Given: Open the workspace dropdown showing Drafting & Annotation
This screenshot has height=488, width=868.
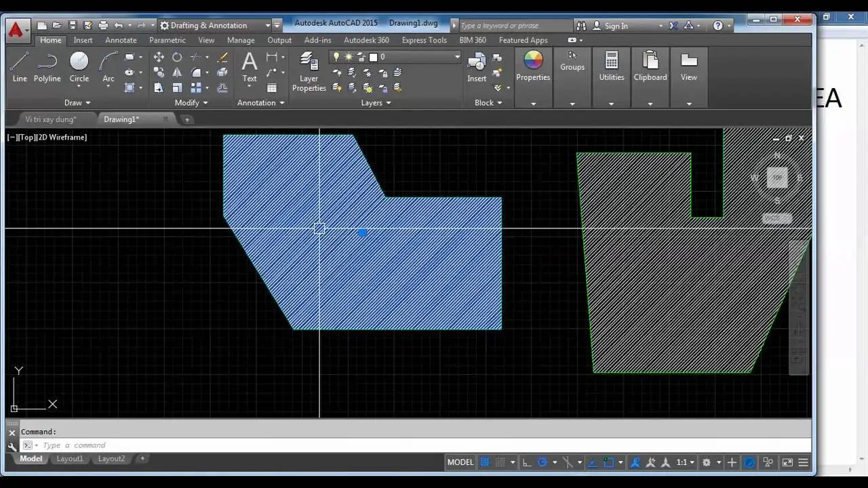Looking at the screenshot, I should (x=267, y=25).
